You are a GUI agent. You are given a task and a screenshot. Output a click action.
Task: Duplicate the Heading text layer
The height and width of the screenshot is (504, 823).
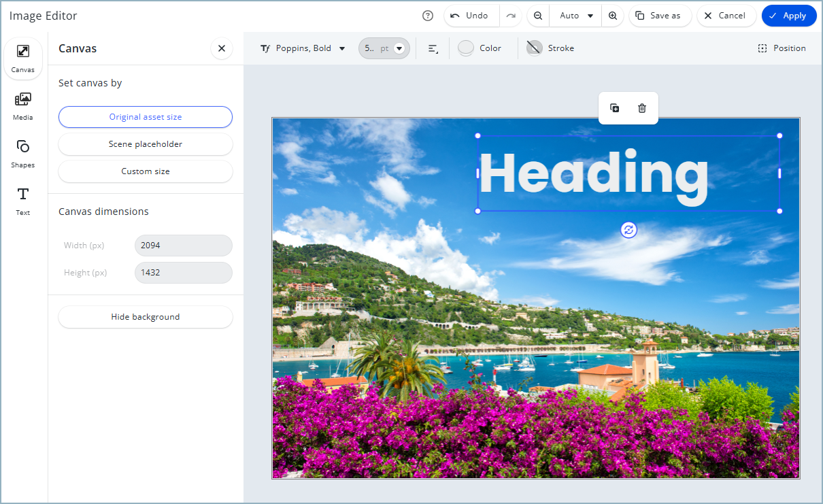point(615,107)
